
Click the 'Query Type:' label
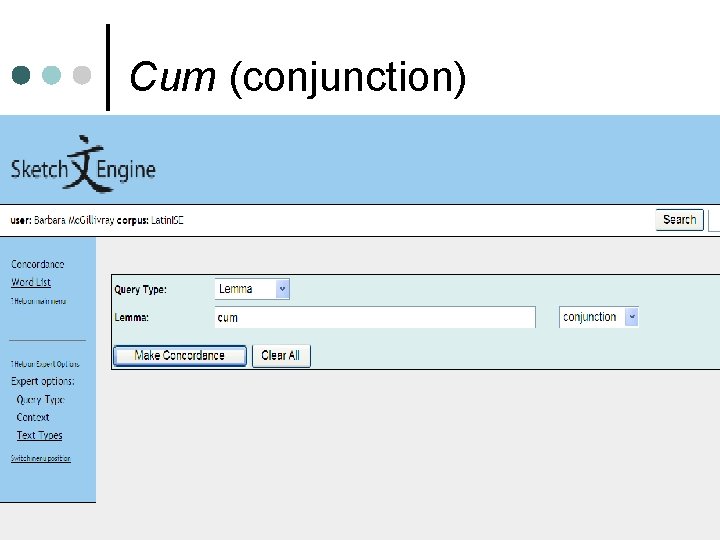141,290
